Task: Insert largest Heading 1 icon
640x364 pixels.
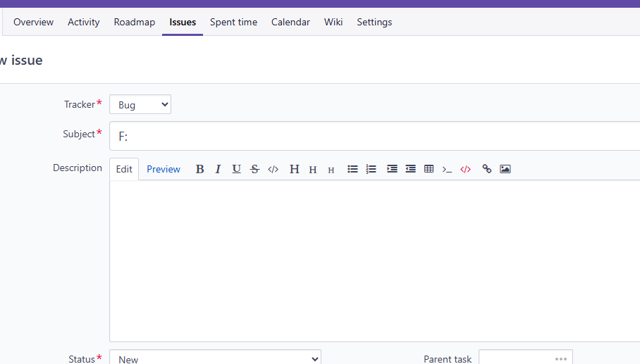Action: 295,169
